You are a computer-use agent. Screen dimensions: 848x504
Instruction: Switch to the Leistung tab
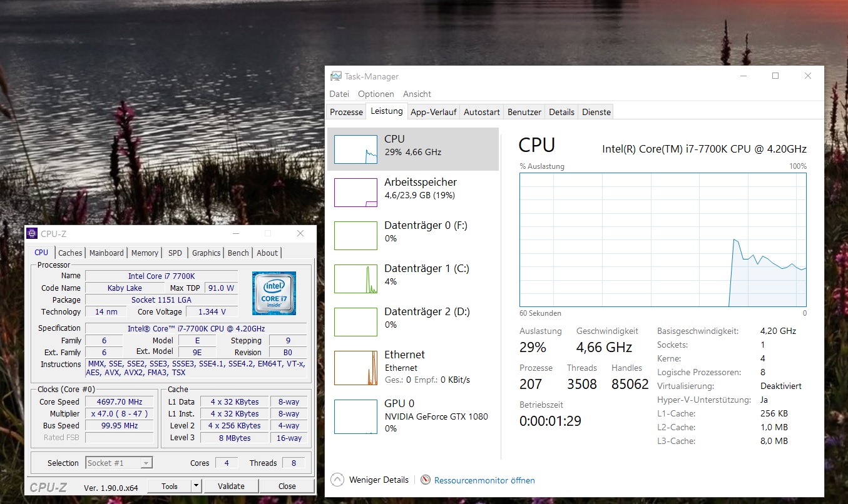click(386, 111)
